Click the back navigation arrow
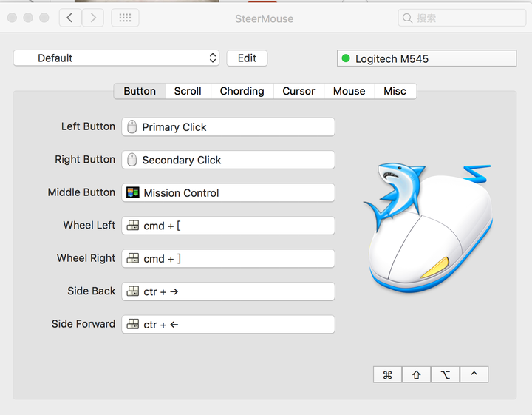This screenshot has height=415, width=532. (70, 18)
